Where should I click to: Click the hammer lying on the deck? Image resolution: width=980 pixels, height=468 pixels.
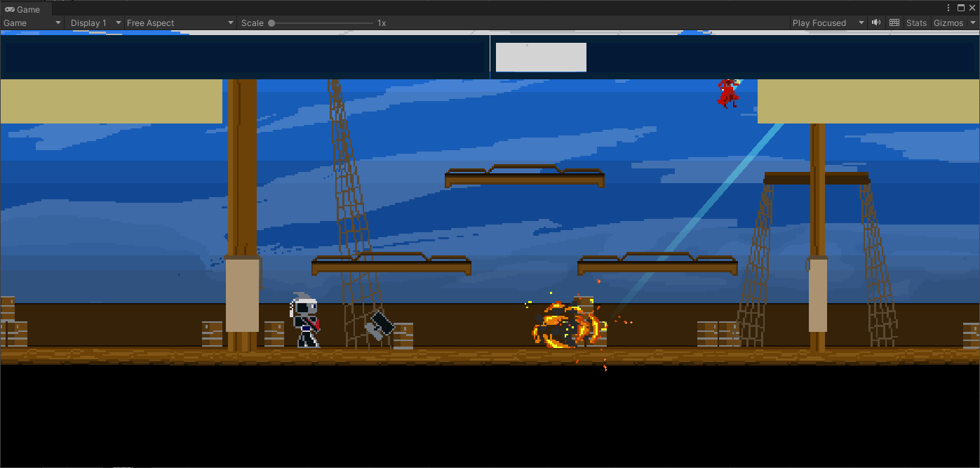tap(380, 326)
